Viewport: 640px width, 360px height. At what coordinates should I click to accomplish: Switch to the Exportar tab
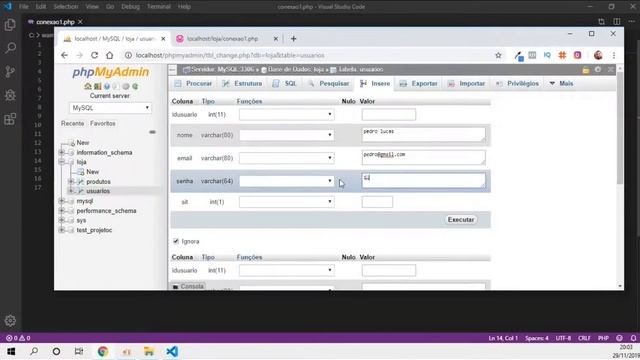point(418,83)
